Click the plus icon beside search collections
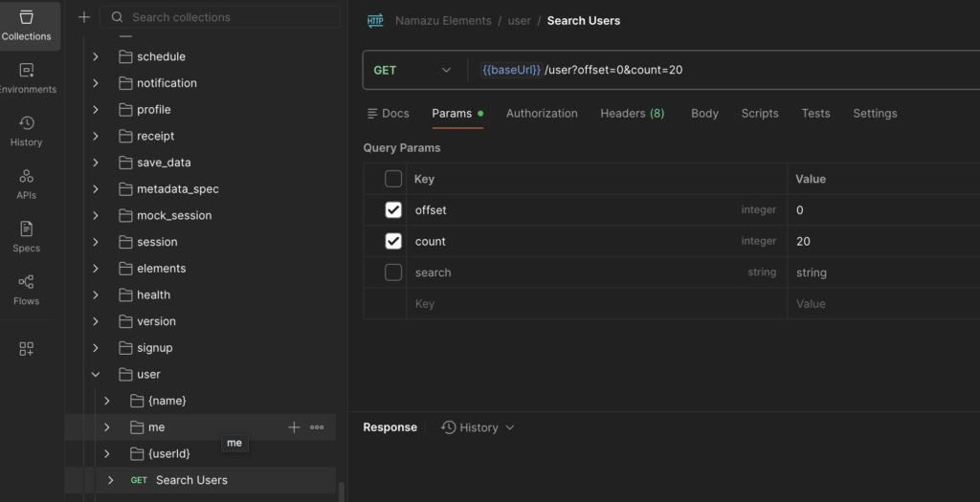The width and height of the screenshot is (980, 502). (x=84, y=17)
